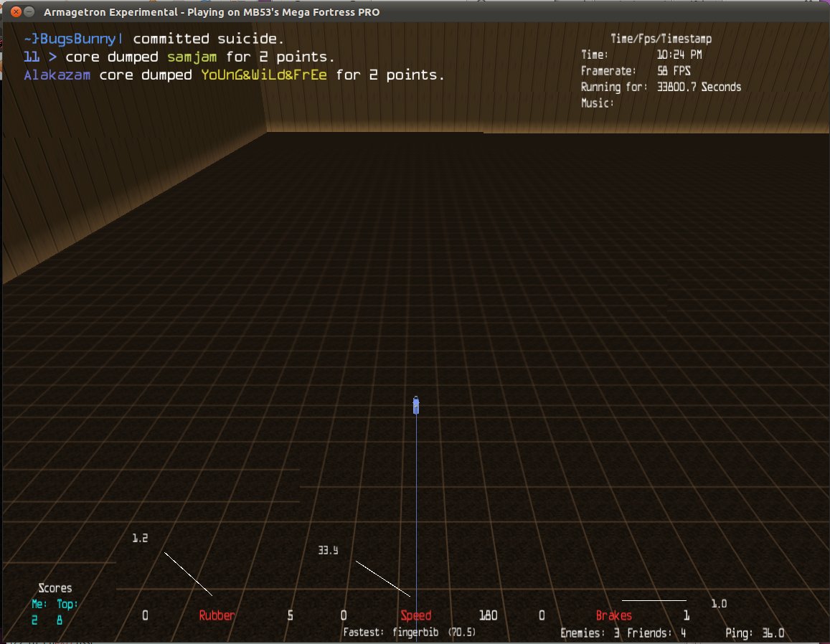830x644 pixels.
Task: Minimize the Armagetron window
Action: (28, 12)
